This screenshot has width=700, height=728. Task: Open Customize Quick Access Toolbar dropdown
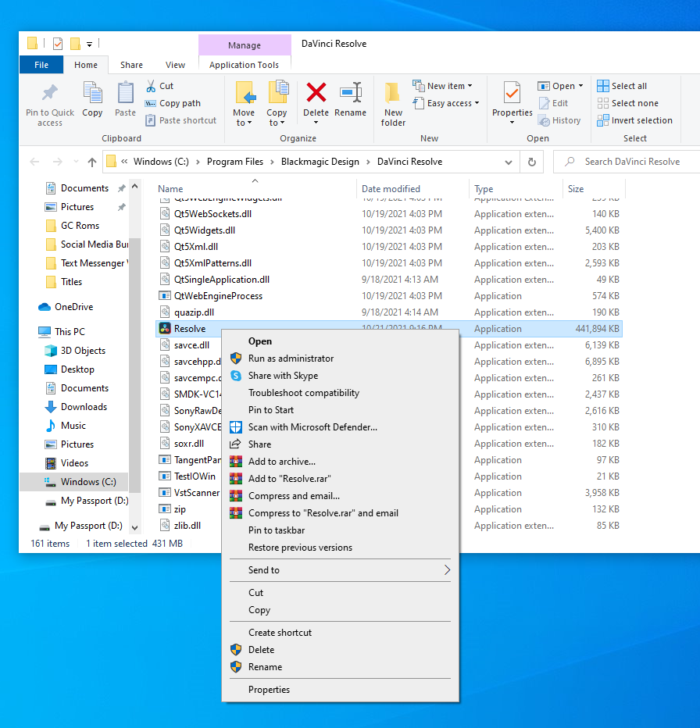point(90,45)
